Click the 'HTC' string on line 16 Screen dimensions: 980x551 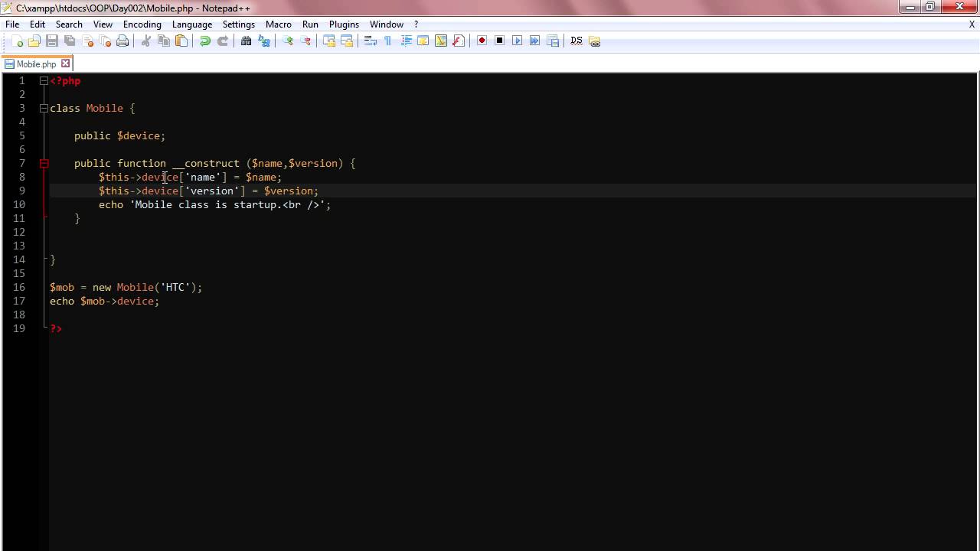(175, 288)
